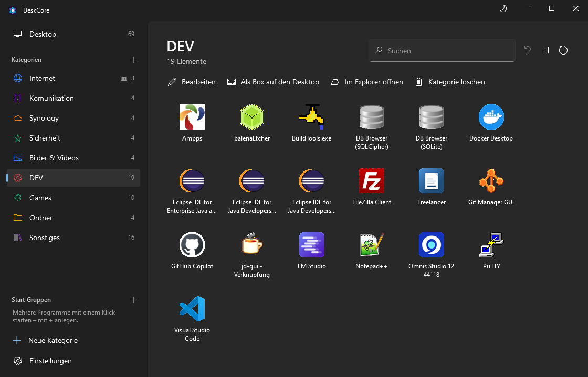This screenshot has height=377, width=588.
Task: Switch view using the grid layout icon
Action: 545,50
